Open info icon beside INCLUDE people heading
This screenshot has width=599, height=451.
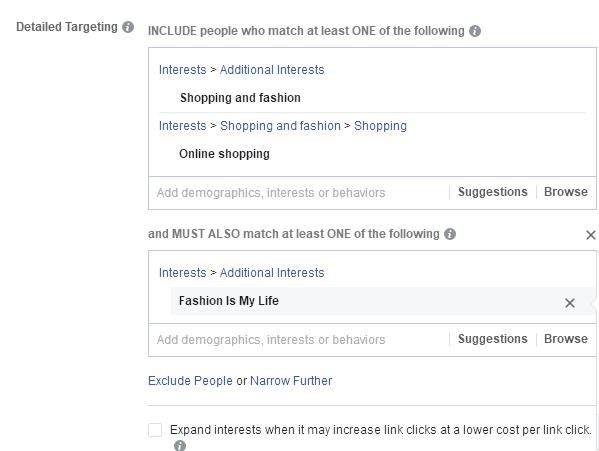pyautogui.click(x=475, y=31)
